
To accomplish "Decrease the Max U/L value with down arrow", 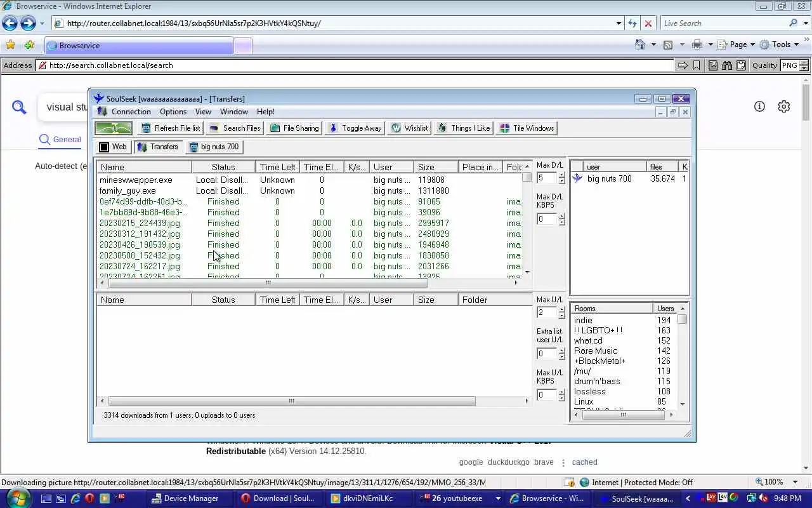I will [561, 316].
